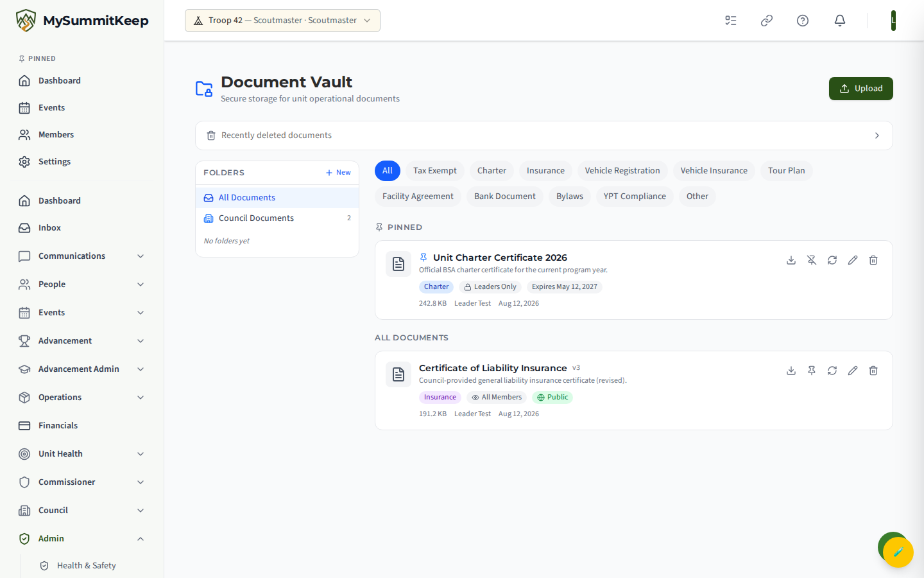Filter by Insurance category chip
924x578 pixels.
pos(545,171)
